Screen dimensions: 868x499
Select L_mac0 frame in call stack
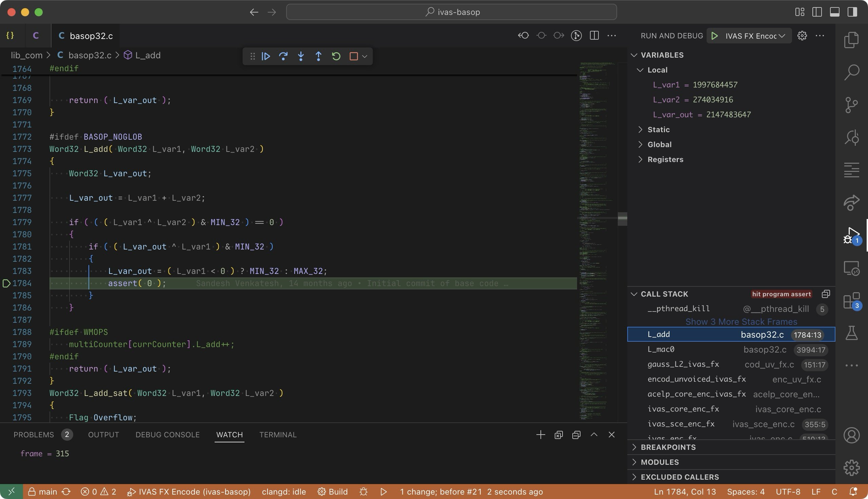pyautogui.click(x=661, y=349)
